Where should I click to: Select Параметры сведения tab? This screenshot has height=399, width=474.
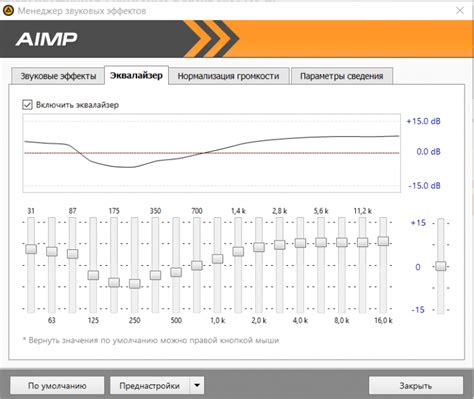pyautogui.click(x=342, y=76)
